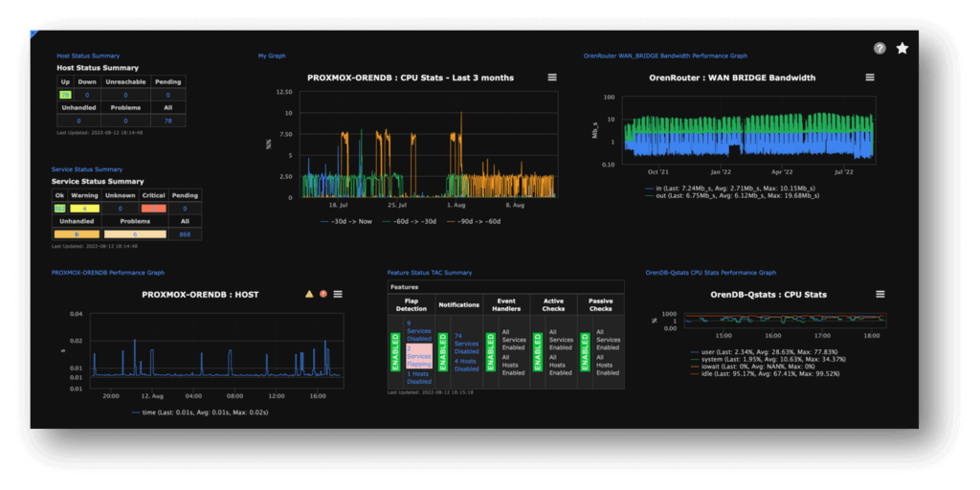Click the red Critical services count 2

(x=154, y=209)
